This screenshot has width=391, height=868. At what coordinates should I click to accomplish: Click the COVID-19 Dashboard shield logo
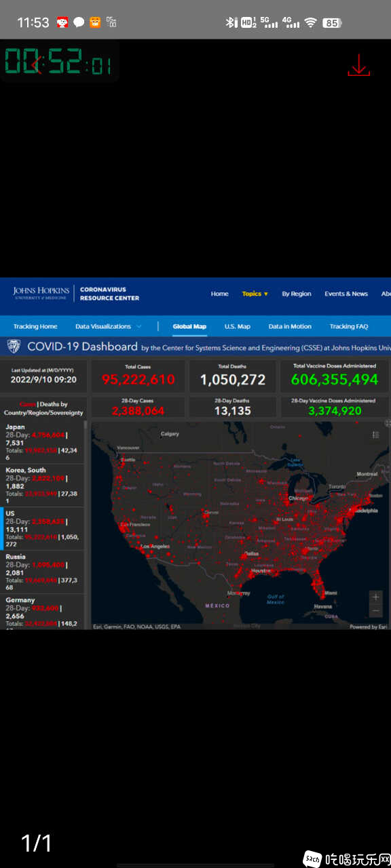[x=13, y=346]
